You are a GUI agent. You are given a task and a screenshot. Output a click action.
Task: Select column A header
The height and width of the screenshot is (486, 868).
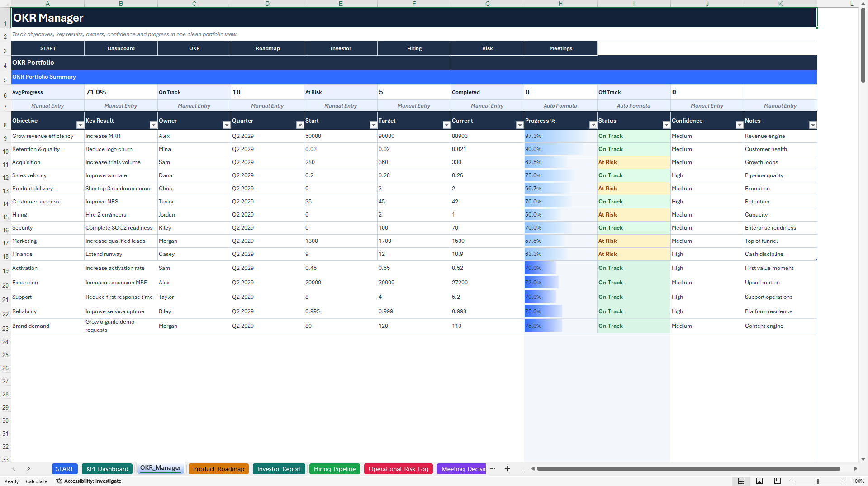47,4
